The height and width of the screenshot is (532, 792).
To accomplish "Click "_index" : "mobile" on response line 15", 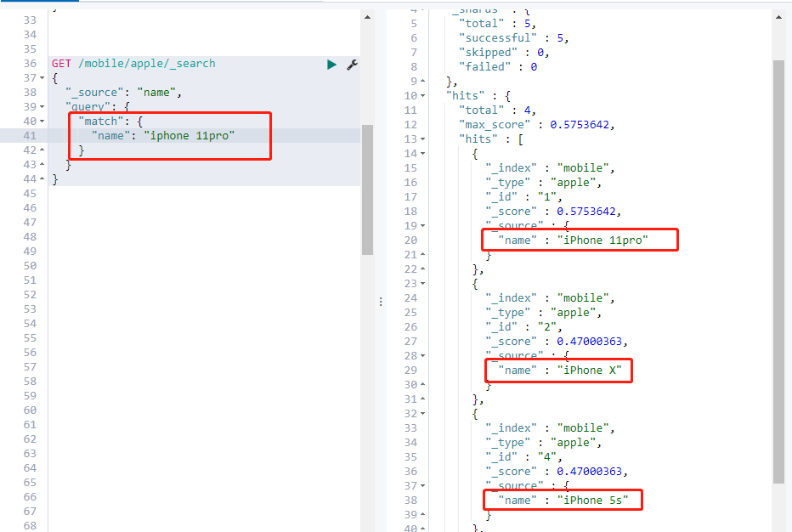I will point(550,167).
